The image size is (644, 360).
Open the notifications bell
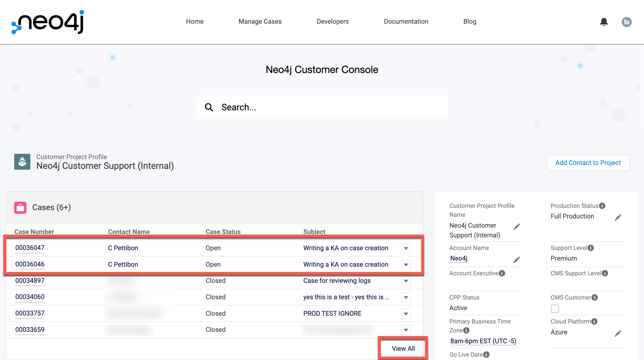(604, 22)
